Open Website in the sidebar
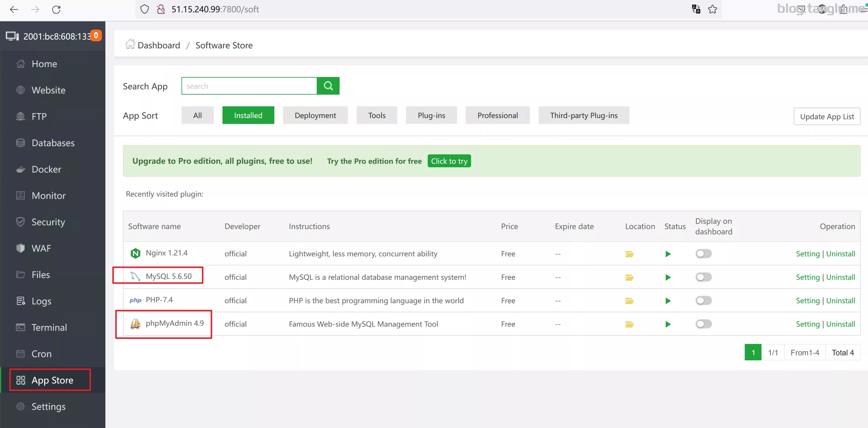 (x=53, y=90)
